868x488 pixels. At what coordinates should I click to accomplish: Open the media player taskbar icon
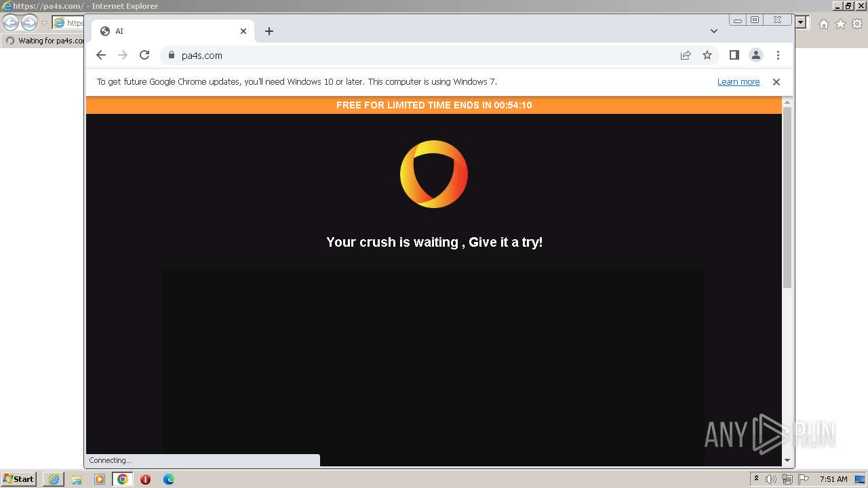(100, 479)
